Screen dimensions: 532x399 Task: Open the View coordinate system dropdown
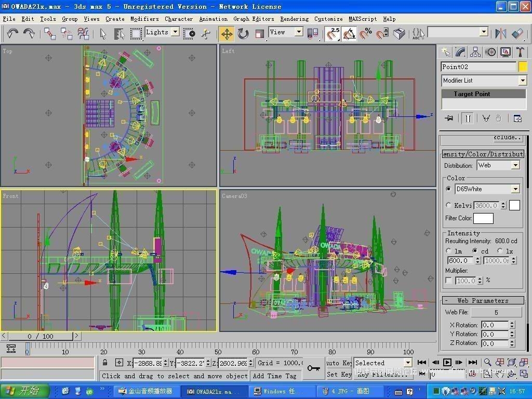[299, 32]
